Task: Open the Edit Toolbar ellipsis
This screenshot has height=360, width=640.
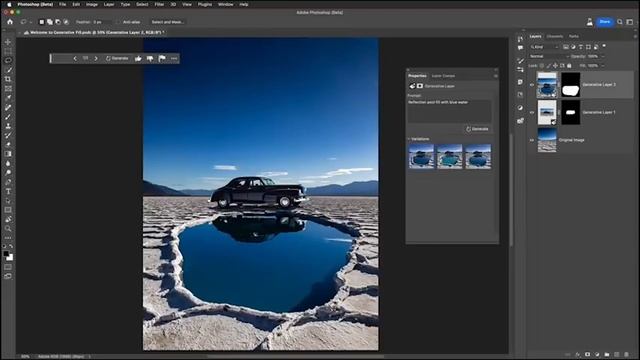Action: tap(8, 238)
